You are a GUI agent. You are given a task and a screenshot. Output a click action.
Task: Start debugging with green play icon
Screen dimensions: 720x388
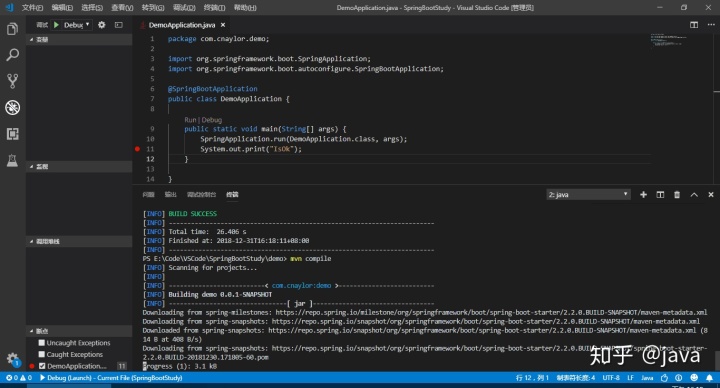pyautogui.click(x=56, y=25)
